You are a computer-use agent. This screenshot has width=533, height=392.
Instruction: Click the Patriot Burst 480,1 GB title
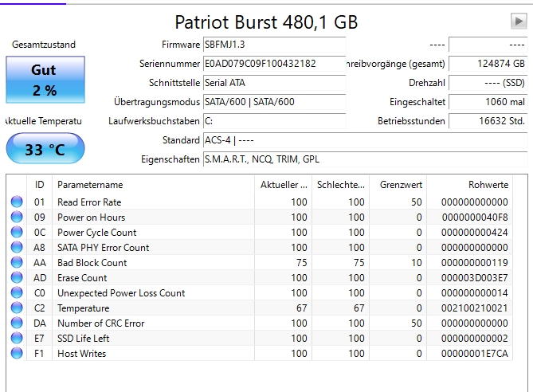click(x=266, y=22)
